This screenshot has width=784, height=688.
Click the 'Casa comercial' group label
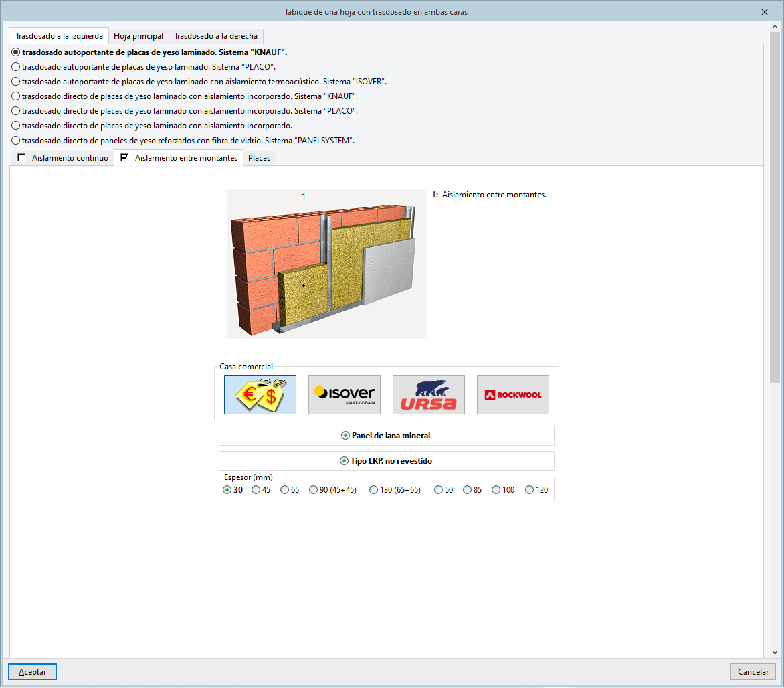(x=246, y=367)
